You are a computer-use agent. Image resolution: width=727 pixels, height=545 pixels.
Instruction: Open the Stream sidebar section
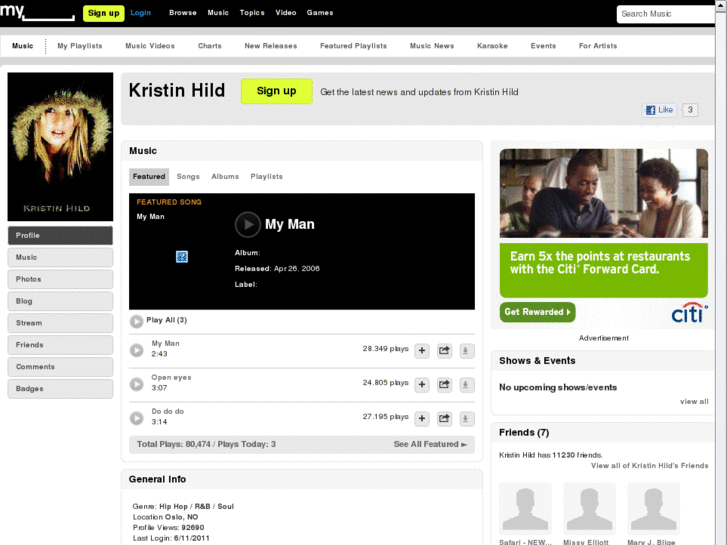60,323
